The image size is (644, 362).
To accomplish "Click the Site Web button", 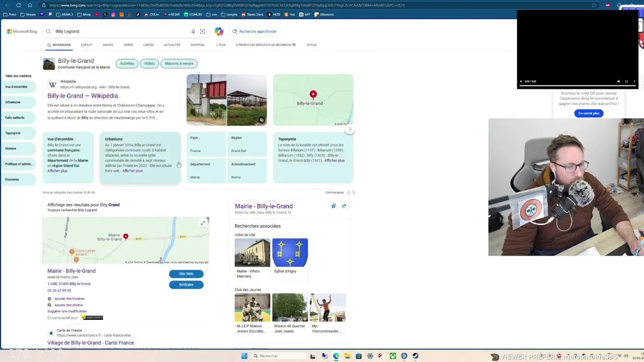I will coord(186,274).
